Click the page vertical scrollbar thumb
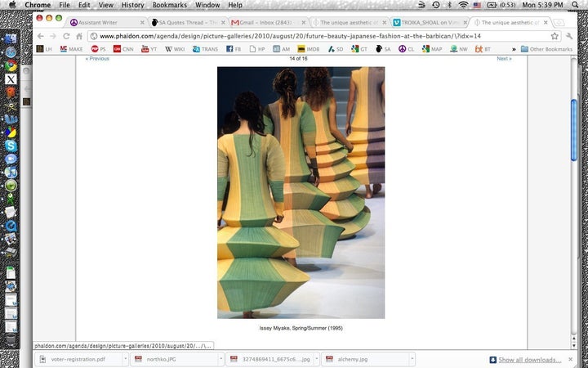This screenshot has height=368, width=588. tap(574, 130)
